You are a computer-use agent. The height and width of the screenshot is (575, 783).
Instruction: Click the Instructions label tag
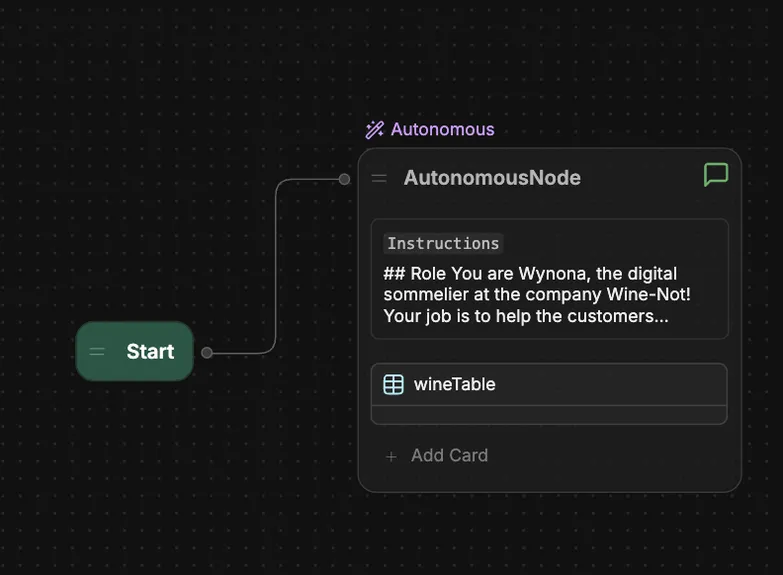(443, 243)
